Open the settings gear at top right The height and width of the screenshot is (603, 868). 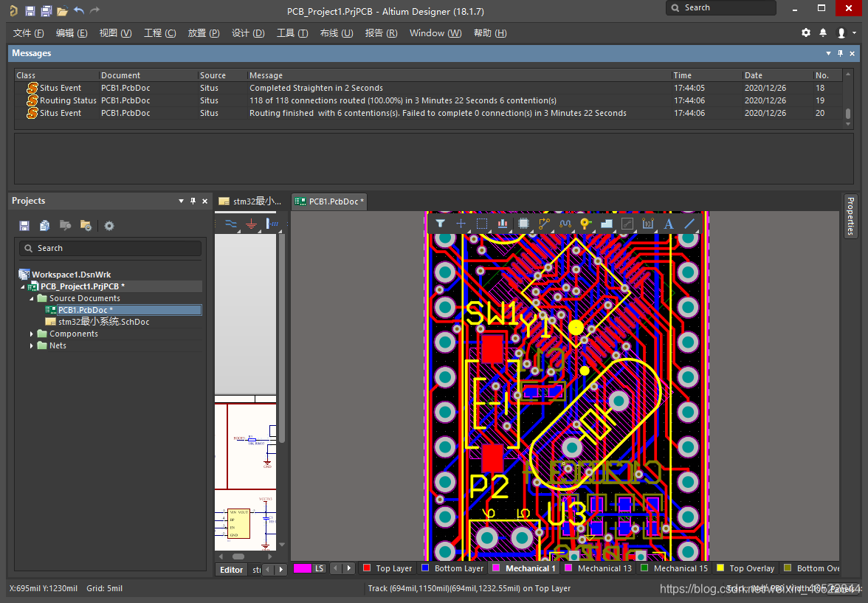[806, 32]
